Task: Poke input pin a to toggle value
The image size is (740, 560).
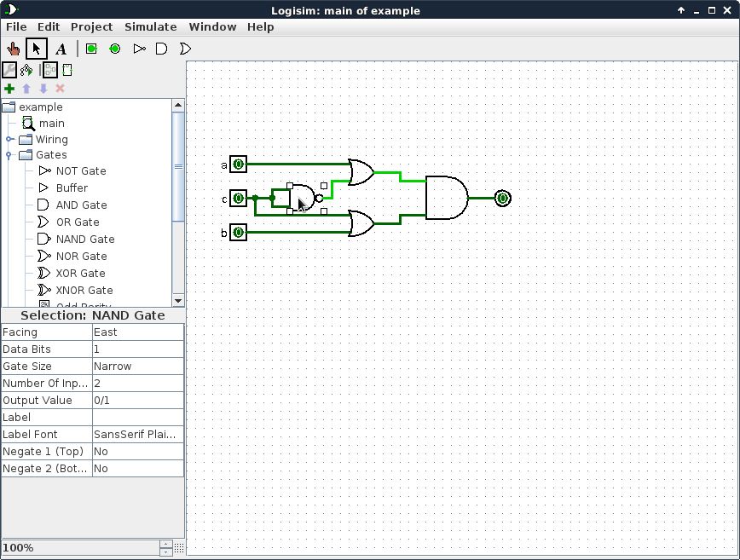Action: coord(238,164)
